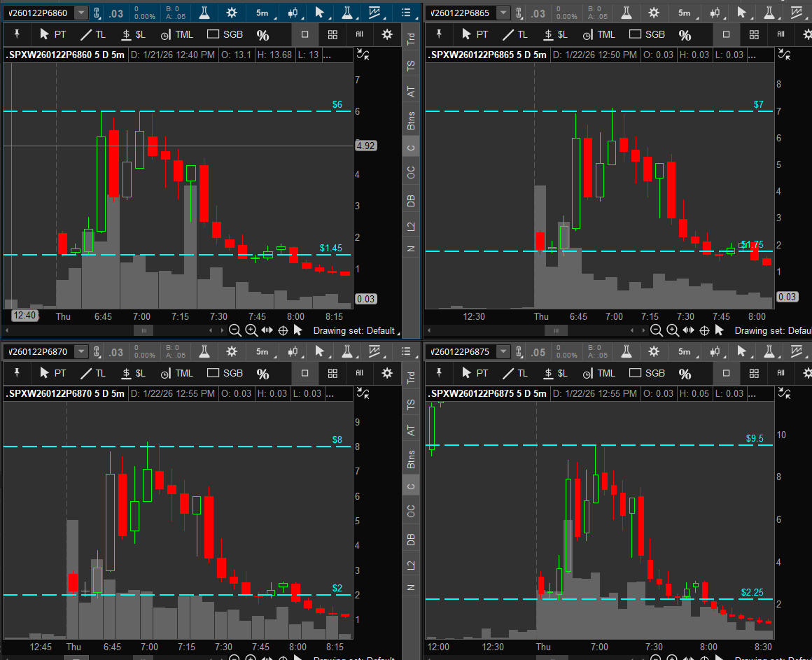Switch to the L2 sidebar tab beside the P6870 chart

pyautogui.click(x=412, y=564)
